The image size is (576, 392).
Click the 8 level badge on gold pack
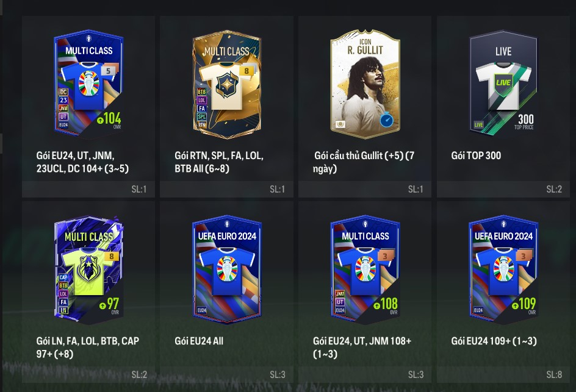tap(247, 71)
